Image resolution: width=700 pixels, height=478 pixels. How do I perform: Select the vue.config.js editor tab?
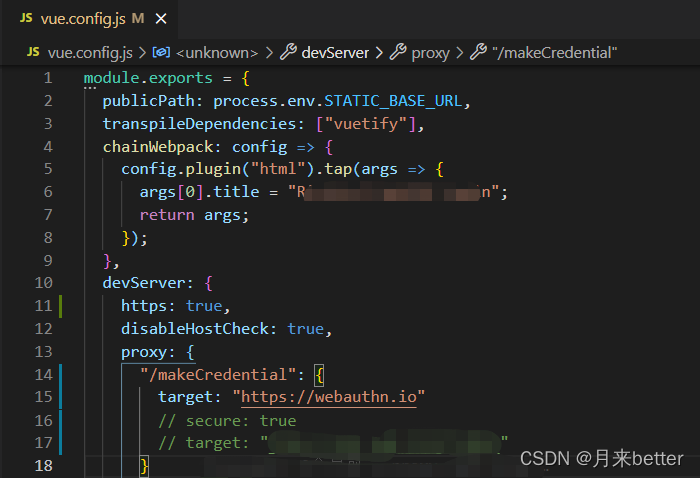[x=90, y=19]
